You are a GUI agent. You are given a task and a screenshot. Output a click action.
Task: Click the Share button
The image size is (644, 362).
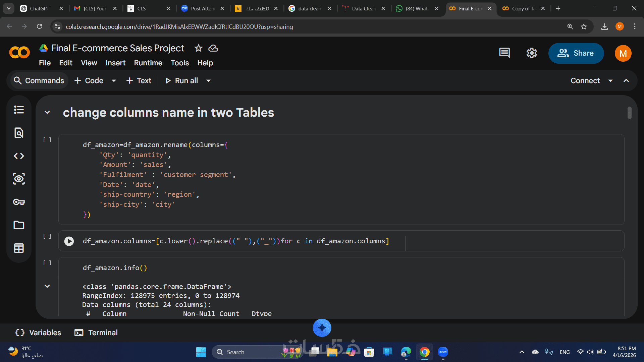click(576, 53)
